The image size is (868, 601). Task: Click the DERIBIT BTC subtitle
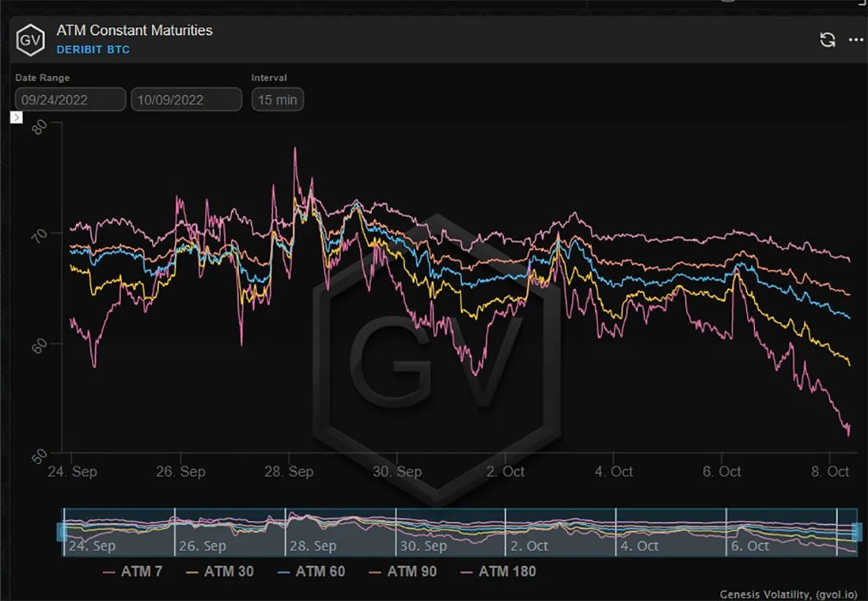[93, 49]
